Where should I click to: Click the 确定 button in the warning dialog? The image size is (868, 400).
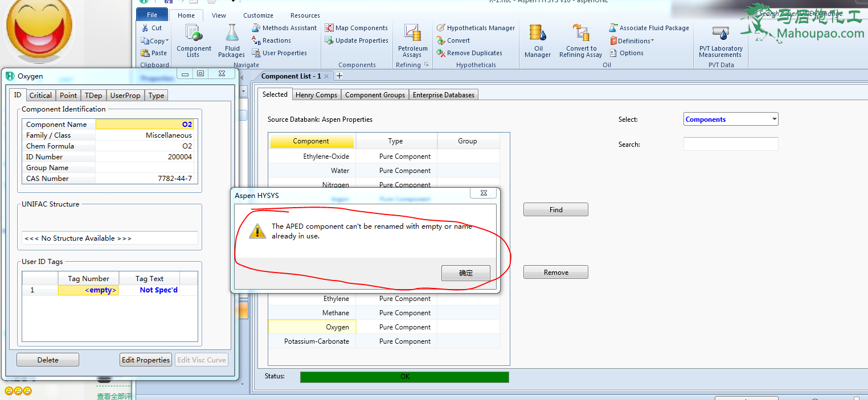(465, 273)
